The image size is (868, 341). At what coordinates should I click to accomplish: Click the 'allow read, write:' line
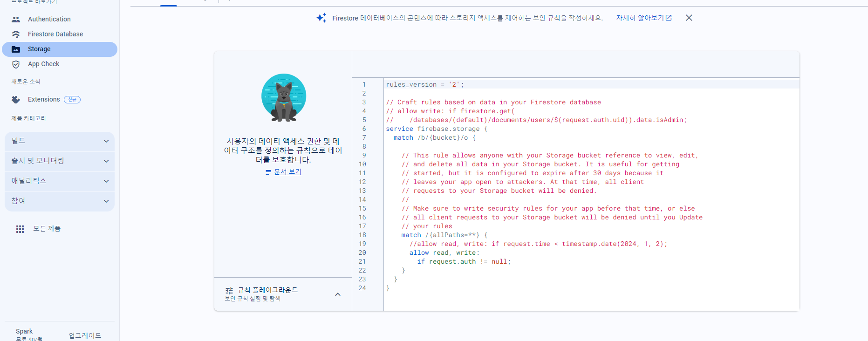(x=444, y=252)
